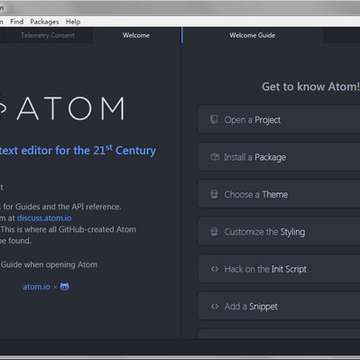This screenshot has width=360, height=360.
Task: Click the code icon beside Add a Snippet
Action: pos(215,306)
